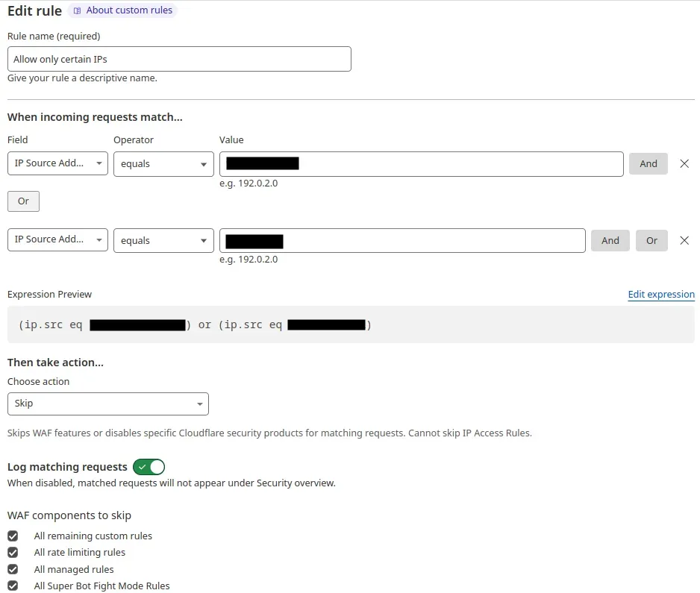Click the Rule name input containing Allow only certain IPs
Screen dimensions: 700x593
coord(179,59)
